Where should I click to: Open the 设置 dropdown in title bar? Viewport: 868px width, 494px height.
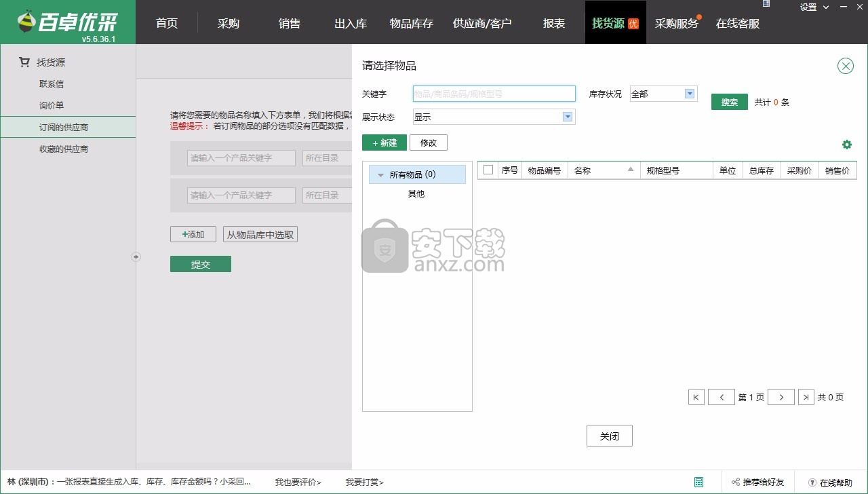coord(814,7)
